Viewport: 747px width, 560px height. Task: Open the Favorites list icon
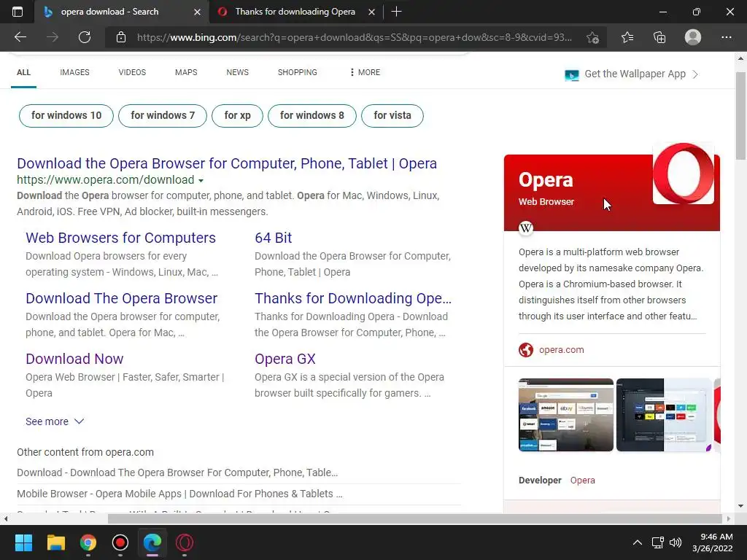pyautogui.click(x=627, y=37)
